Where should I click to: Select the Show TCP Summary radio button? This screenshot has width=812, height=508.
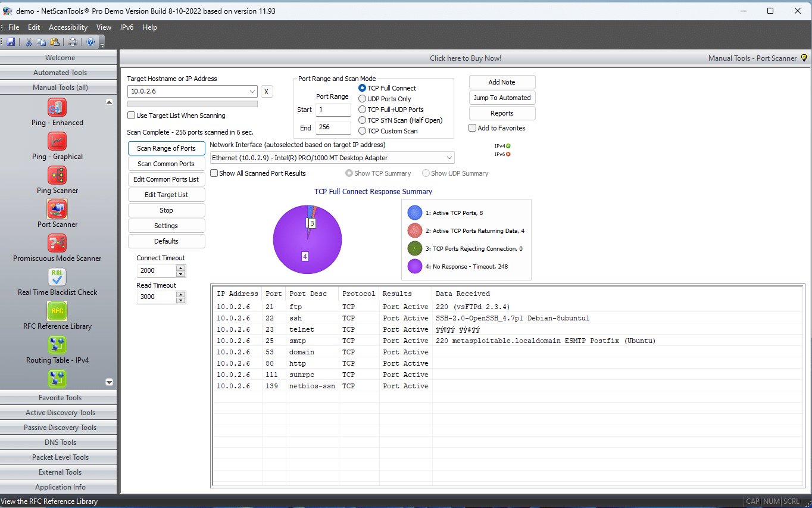[x=349, y=173]
